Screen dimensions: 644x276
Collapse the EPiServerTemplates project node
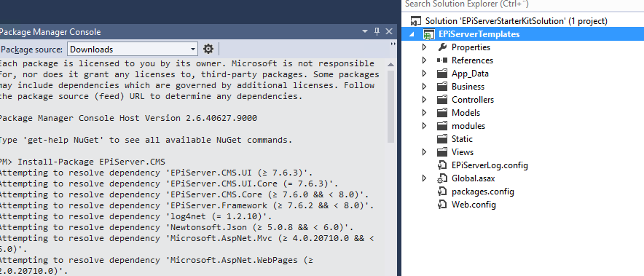[412, 34]
